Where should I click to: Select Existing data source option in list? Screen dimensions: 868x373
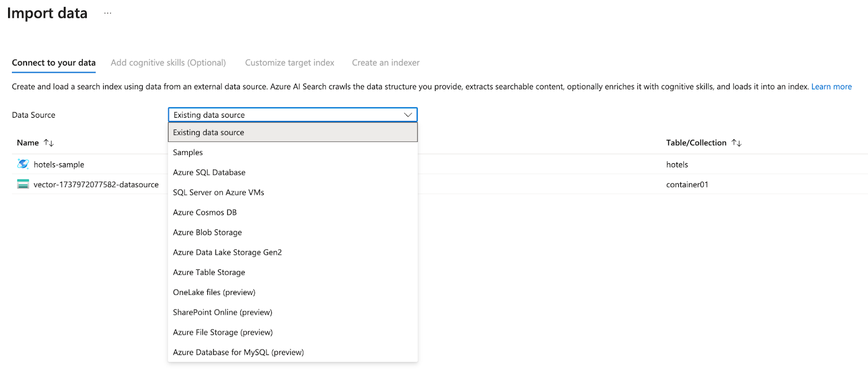tap(208, 132)
